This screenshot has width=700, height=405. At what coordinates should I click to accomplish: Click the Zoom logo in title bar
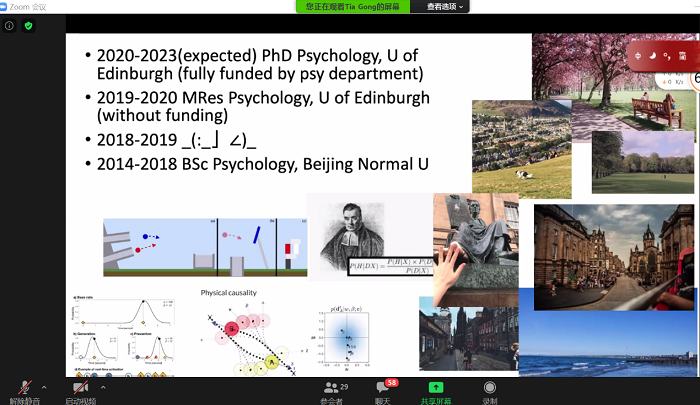click(5, 6)
